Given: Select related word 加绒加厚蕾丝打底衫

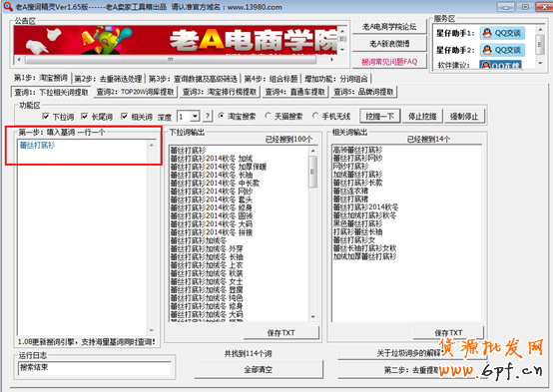Looking at the screenshot, I should (364, 256).
